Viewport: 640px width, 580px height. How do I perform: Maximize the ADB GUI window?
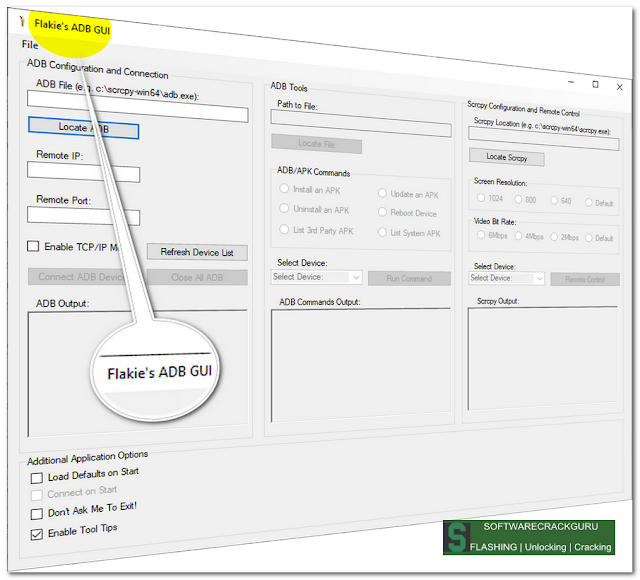595,84
